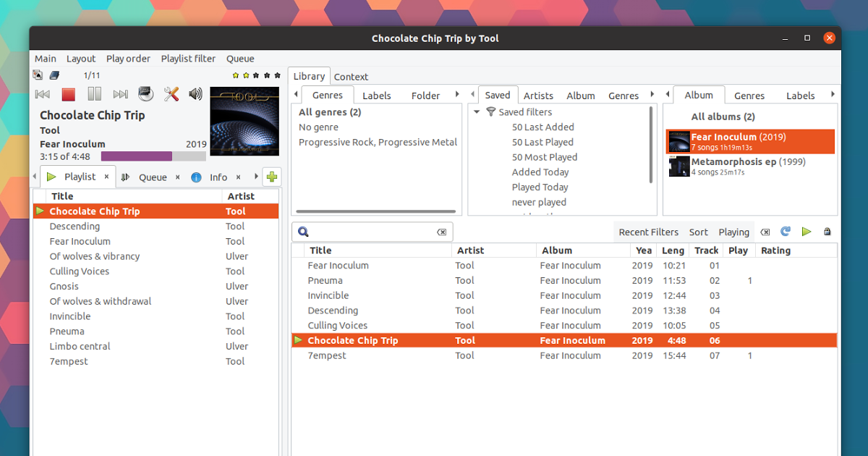Set rating to five stars

coord(277,75)
